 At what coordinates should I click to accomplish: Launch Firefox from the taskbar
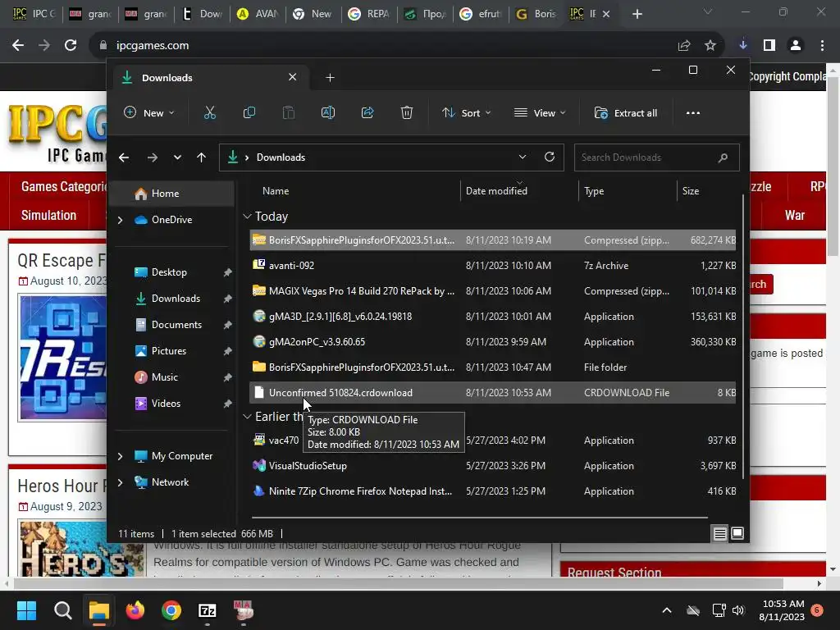click(x=135, y=610)
